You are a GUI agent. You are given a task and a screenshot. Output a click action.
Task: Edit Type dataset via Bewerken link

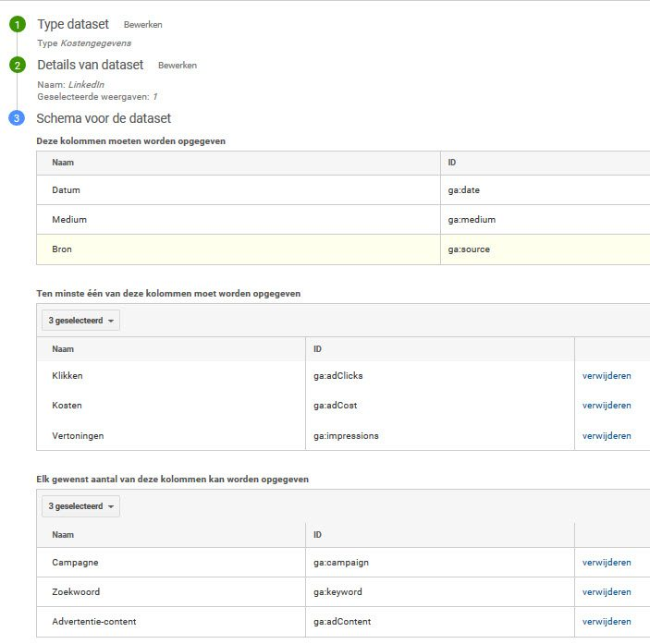pos(142,24)
